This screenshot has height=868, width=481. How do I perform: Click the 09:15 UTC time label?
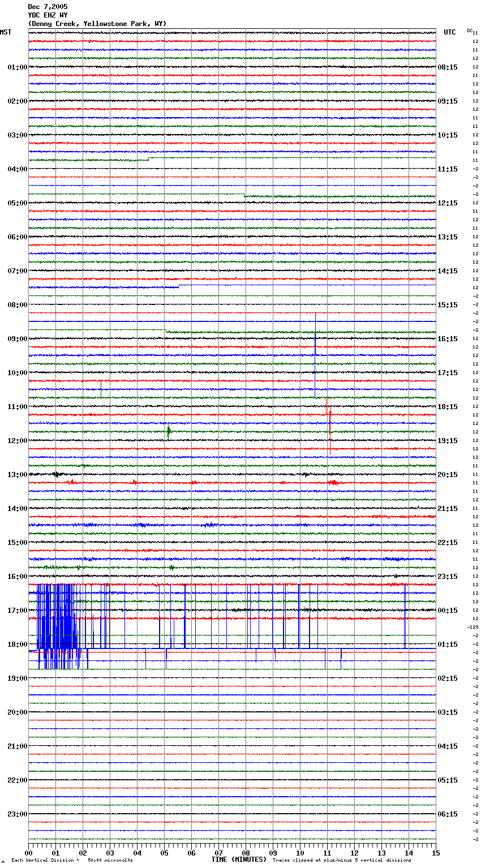(x=448, y=101)
